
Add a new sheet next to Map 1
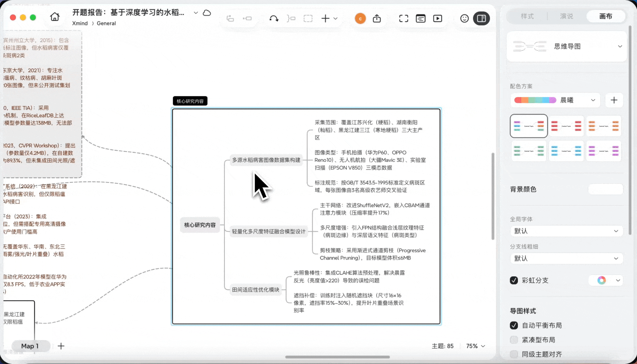pyautogui.click(x=61, y=346)
